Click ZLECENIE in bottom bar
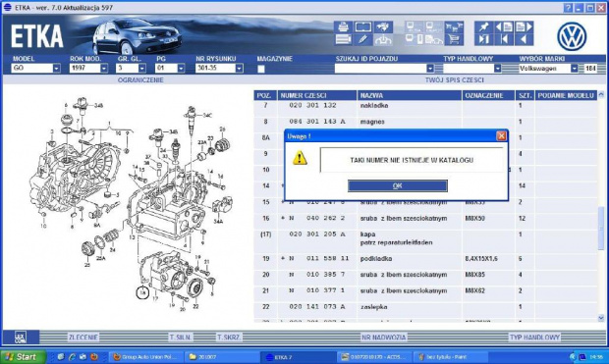The image size is (609, 364). click(83, 338)
